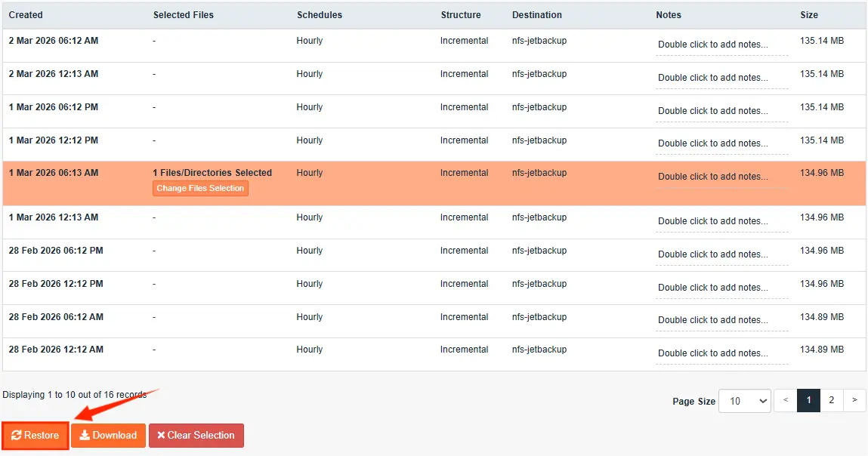Select the 2 Mar 2026 06:12 AM backup
The width and height of the screenshot is (868, 456).
click(54, 41)
